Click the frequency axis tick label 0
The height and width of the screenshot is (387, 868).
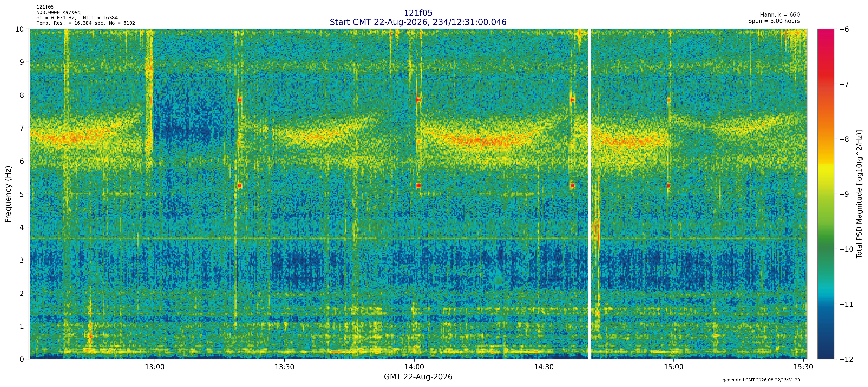pyautogui.click(x=22, y=359)
